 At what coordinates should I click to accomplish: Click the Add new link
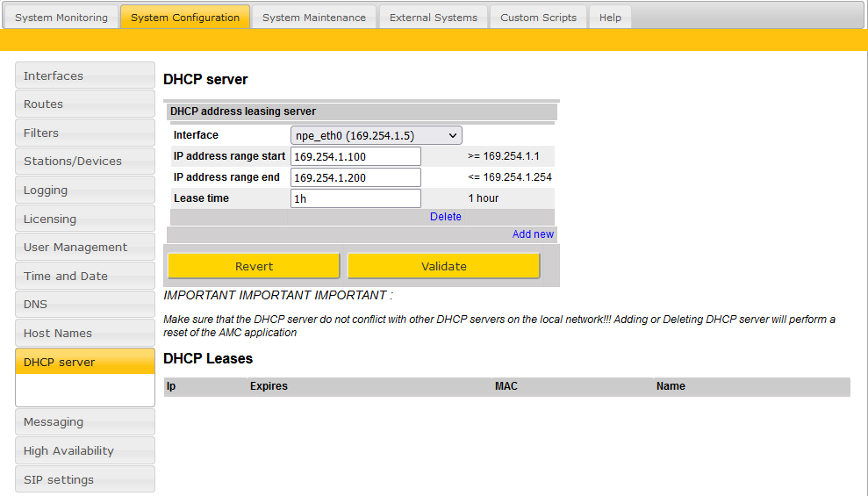(x=533, y=234)
